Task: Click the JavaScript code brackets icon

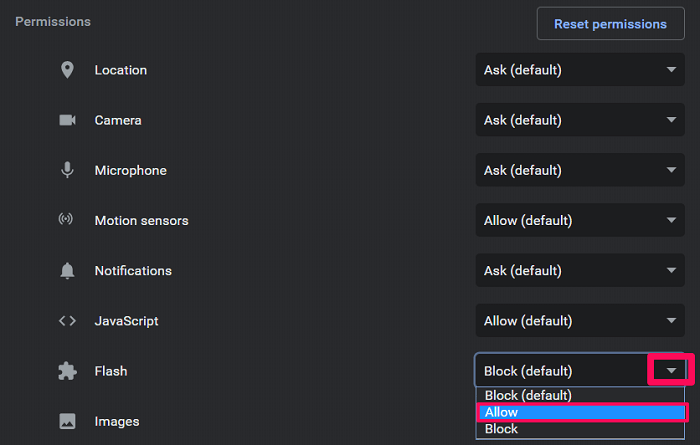Action: tap(67, 321)
